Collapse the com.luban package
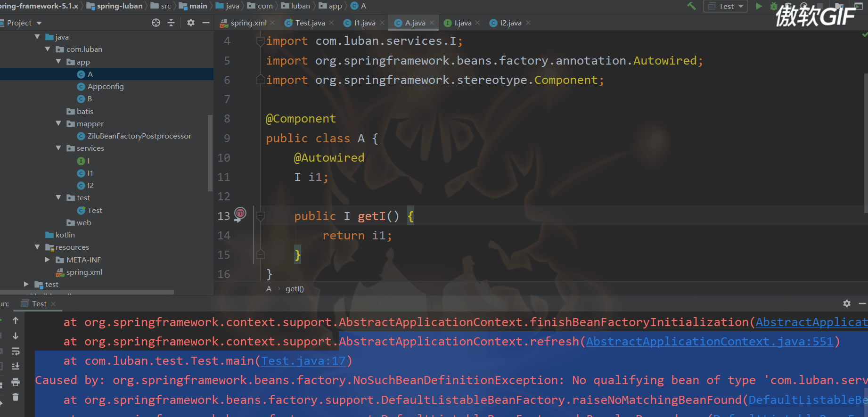The width and height of the screenshot is (868, 417). point(48,49)
